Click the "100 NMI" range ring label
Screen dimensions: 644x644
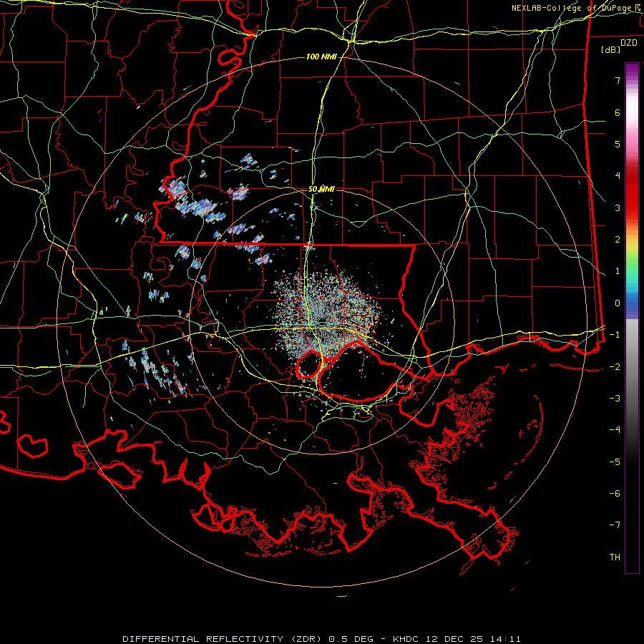321,57
